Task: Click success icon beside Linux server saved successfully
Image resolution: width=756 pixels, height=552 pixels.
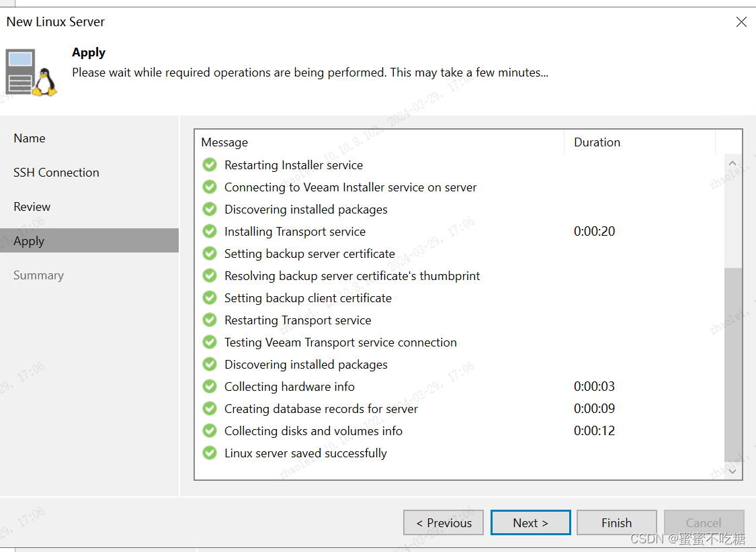Action: point(210,453)
